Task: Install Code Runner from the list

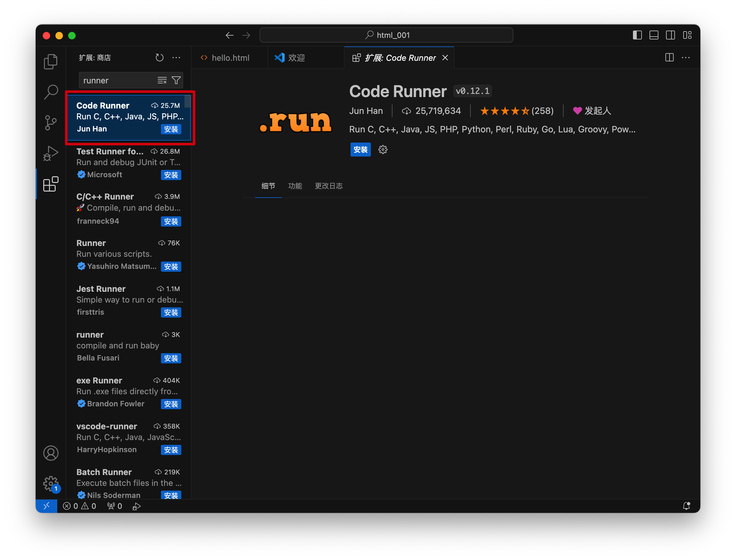Action: (x=171, y=129)
